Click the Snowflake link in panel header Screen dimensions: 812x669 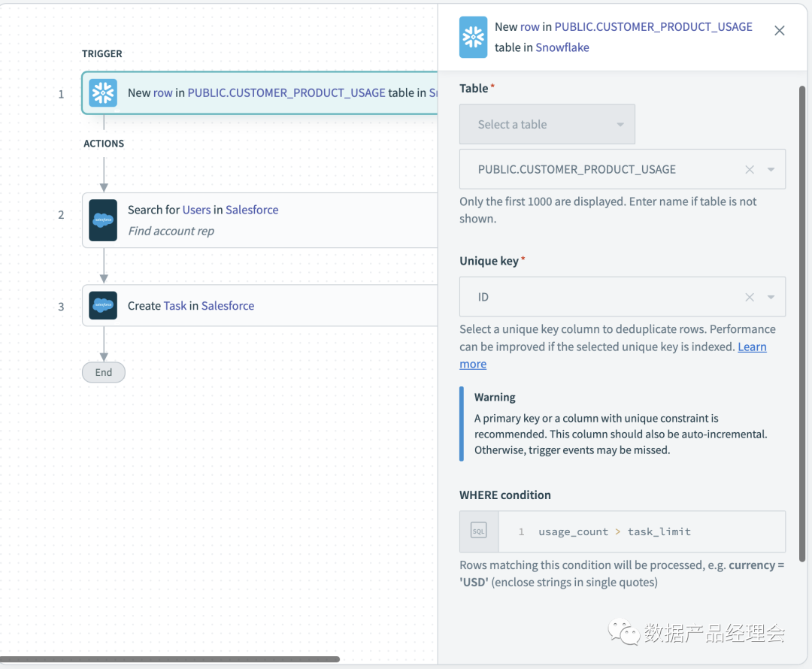(x=562, y=47)
